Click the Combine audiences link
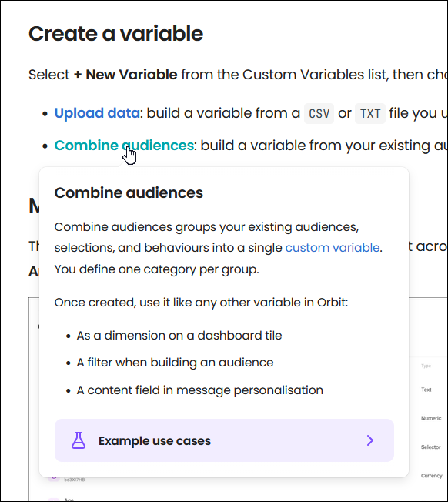 pyautogui.click(x=124, y=146)
